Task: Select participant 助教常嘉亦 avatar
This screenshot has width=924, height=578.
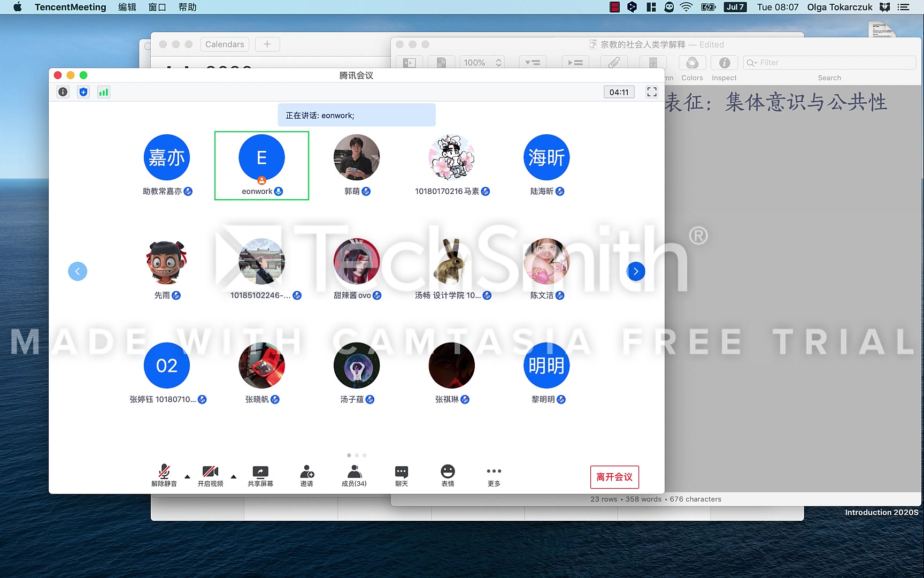Action: click(x=167, y=157)
